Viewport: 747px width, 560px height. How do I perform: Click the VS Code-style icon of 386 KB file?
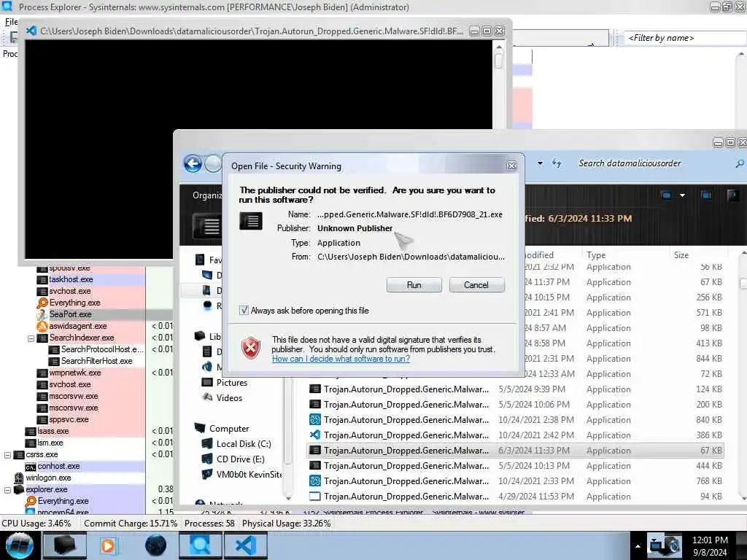coord(315,435)
